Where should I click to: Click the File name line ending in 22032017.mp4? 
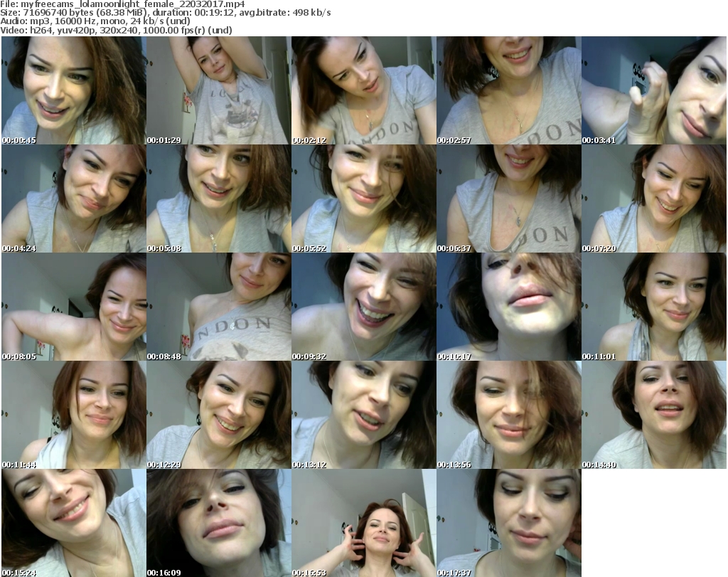(122, 4)
